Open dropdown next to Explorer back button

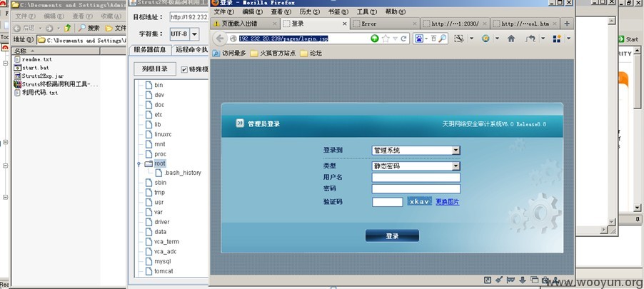[40, 28]
